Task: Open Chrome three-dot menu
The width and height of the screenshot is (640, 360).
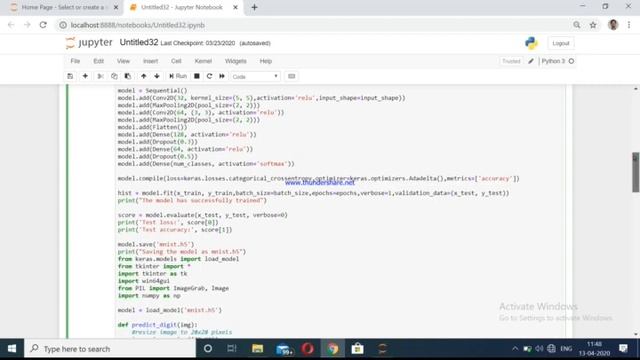Action: (x=629, y=25)
